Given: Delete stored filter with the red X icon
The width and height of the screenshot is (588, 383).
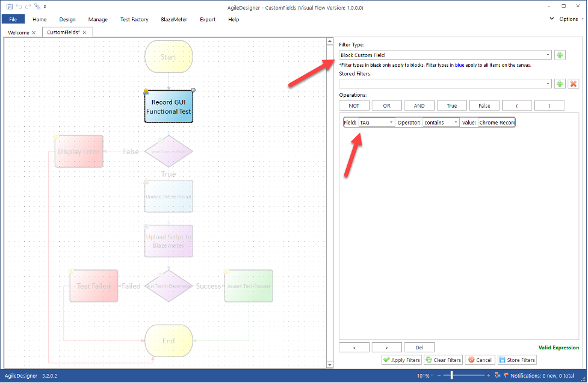Looking at the screenshot, I should click(x=574, y=84).
